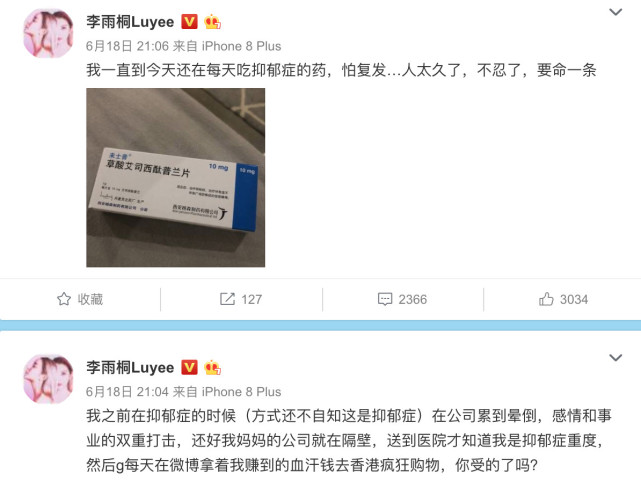Open comments icon showing 2366
The width and height of the screenshot is (641, 481).
pos(385,299)
